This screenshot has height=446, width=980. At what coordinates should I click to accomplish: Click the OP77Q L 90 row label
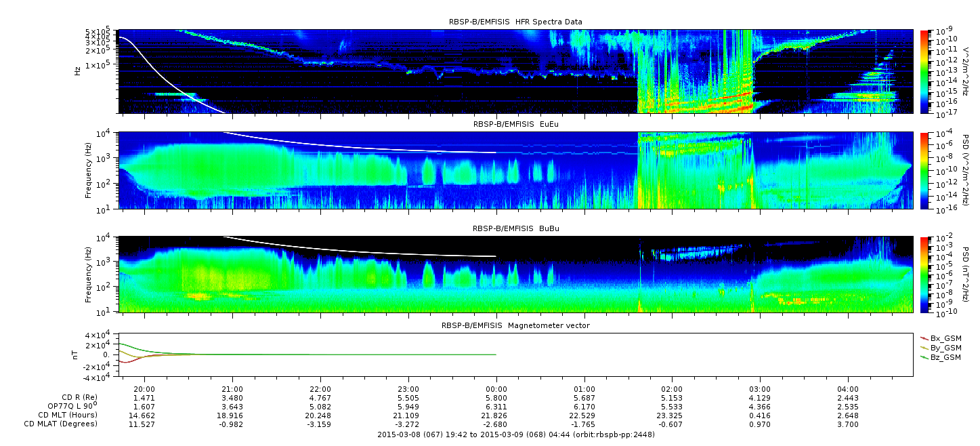click(x=68, y=406)
